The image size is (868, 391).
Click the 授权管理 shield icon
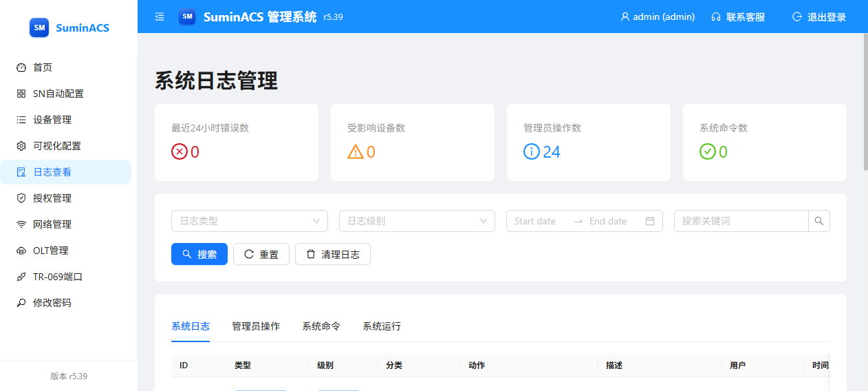coord(21,198)
